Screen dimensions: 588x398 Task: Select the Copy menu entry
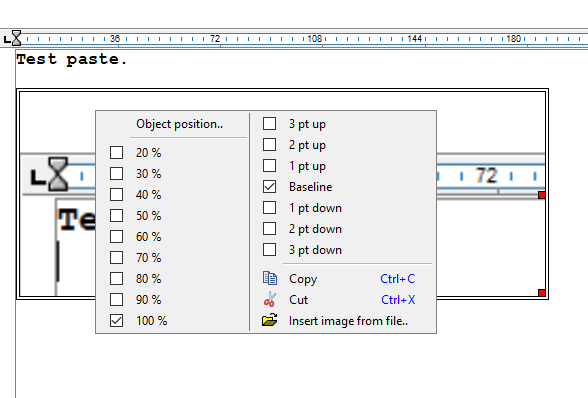[x=303, y=279]
